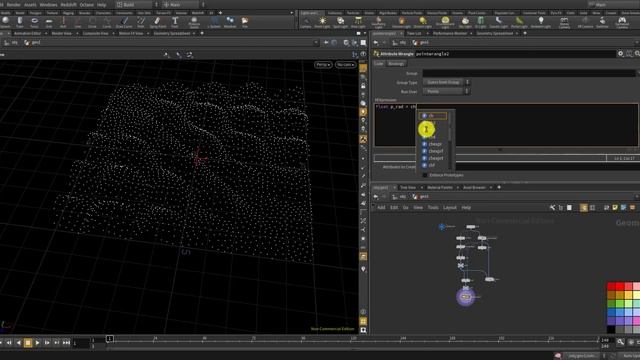Select the Torus shelf tool

(34, 22)
